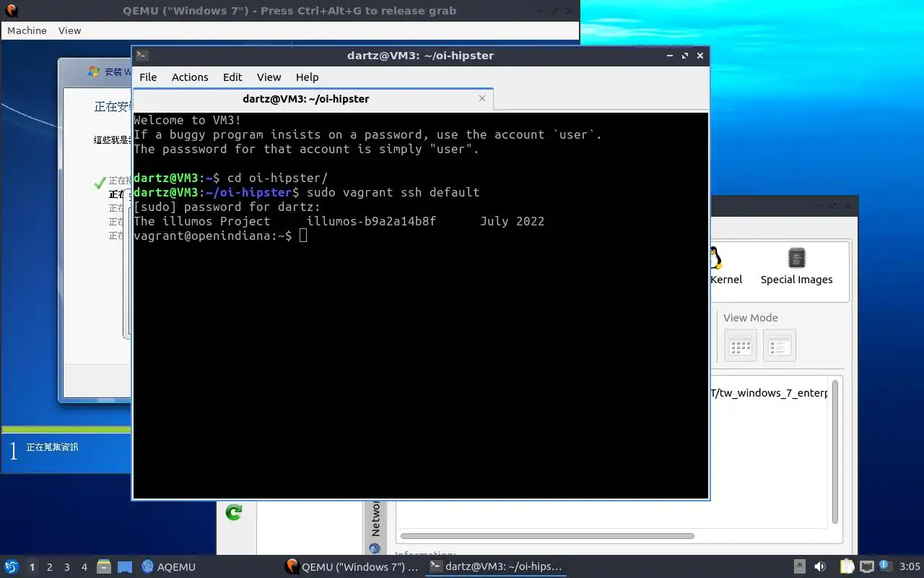Switch AQEMU view mode to icon grid
The height and width of the screenshot is (578, 924).
[x=741, y=345]
